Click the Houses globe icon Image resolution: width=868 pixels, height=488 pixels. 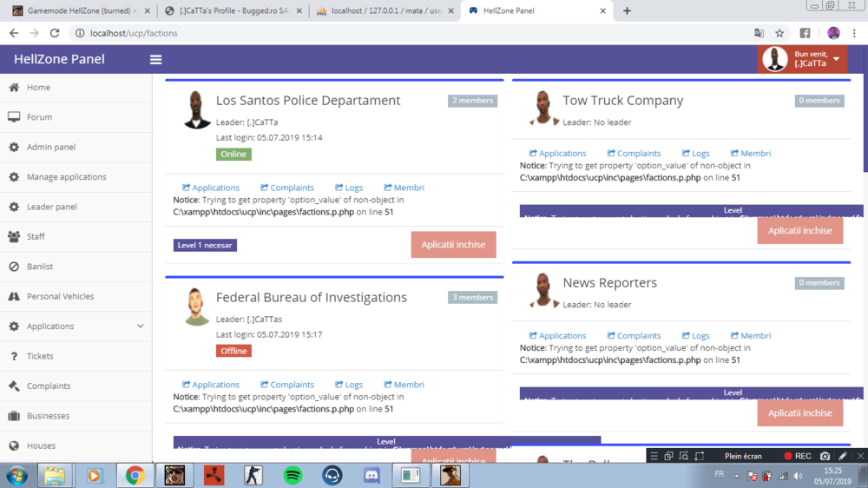click(x=14, y=446)
